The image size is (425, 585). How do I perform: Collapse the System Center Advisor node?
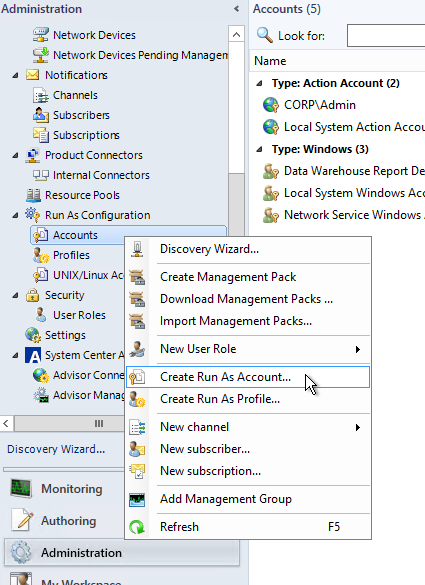pyautogui.click(x=15, y=356)
